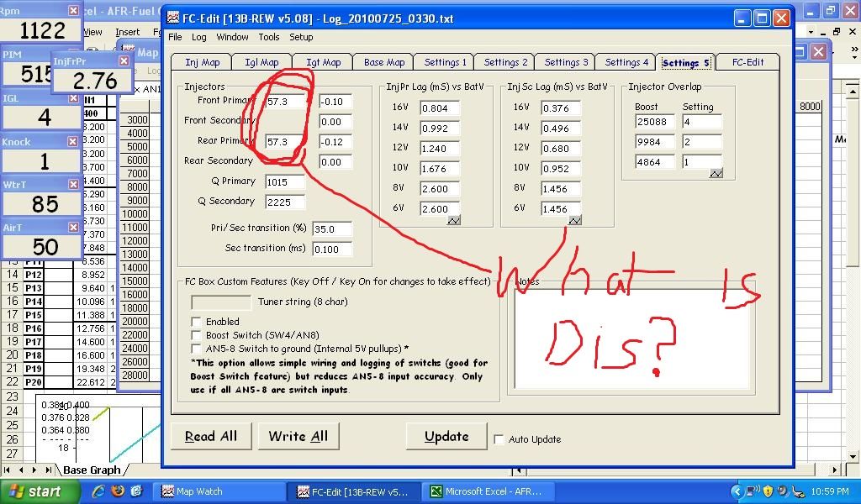The height and width of the screenshot is (504, 861).
Task: Click the FC-Edit title bar app icon
Action: pyautogui.click(x=173, y=18)
